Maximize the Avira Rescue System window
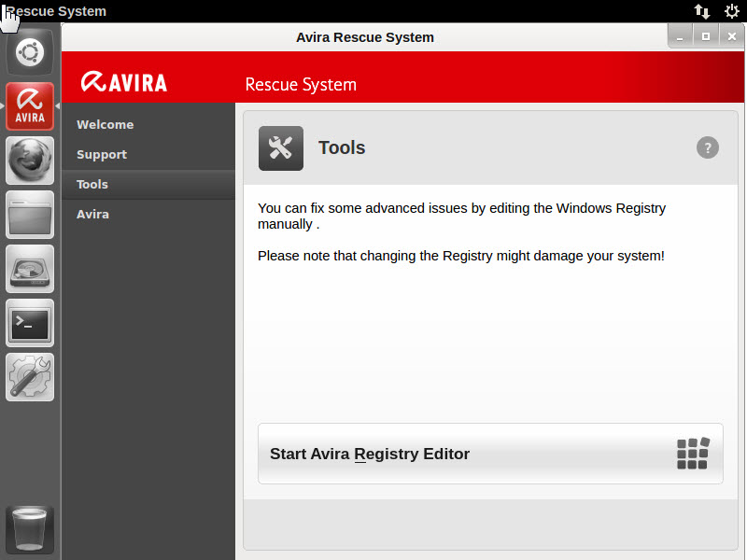 (706, 36)
